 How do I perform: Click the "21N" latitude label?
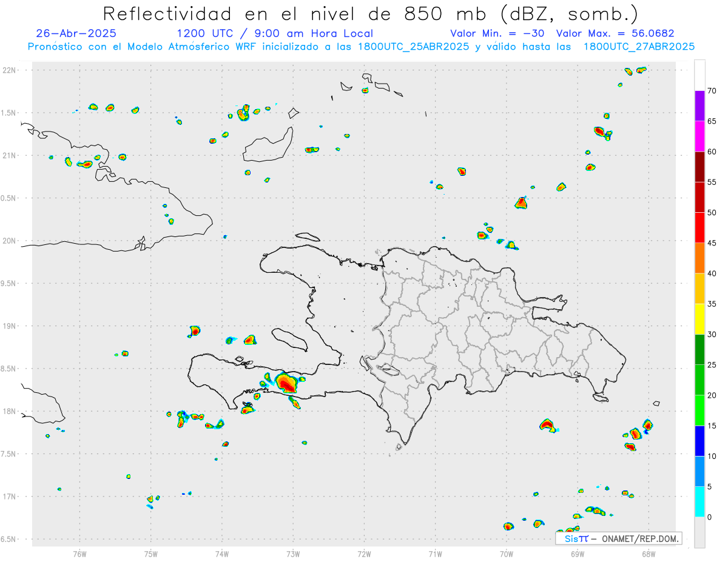[x=10, y=156]
